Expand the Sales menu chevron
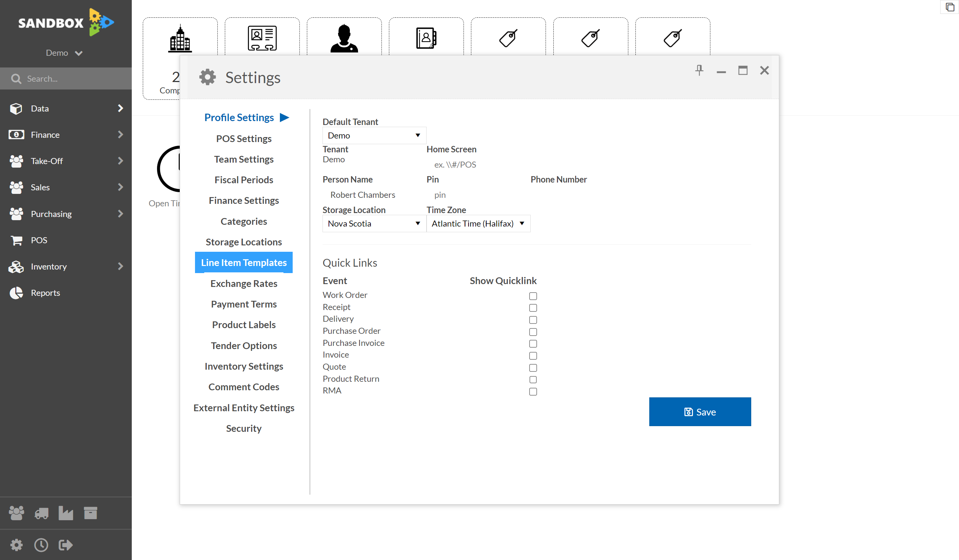Screen dimensions: 959x560 120,187
